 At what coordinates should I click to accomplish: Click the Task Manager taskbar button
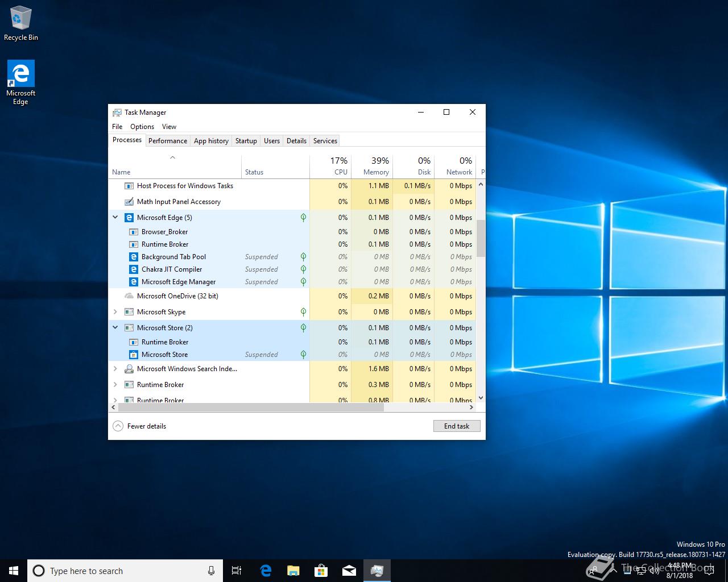click(377, 571)
